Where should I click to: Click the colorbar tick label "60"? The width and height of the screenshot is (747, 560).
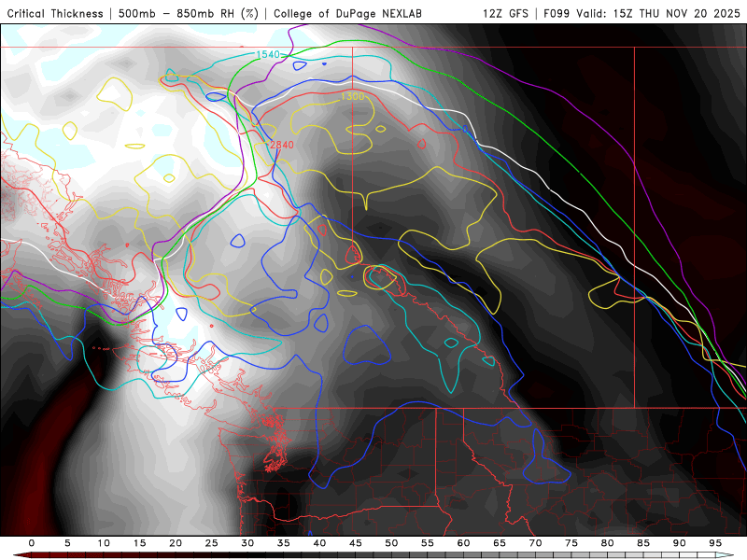(x=463, y=543)
